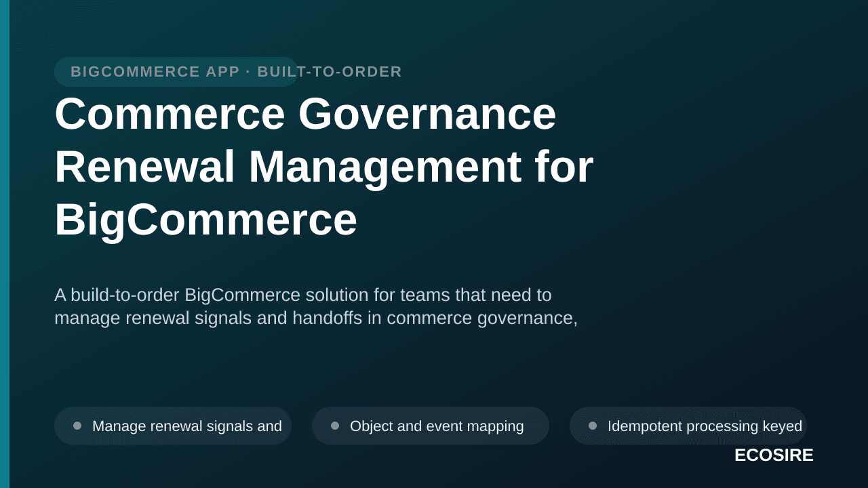Click bullet dot beside 'Idempotent processing keyed'
Screen dimensions: 868x488
pos(593,426)
